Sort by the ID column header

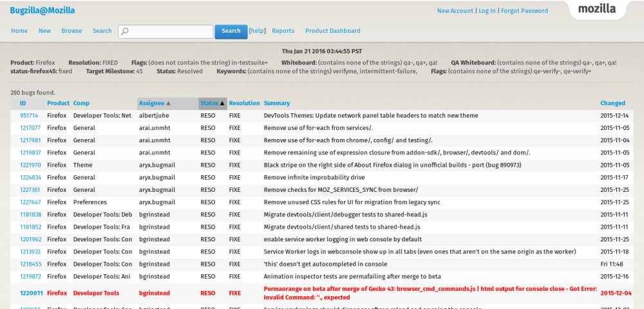pos(23,104)
